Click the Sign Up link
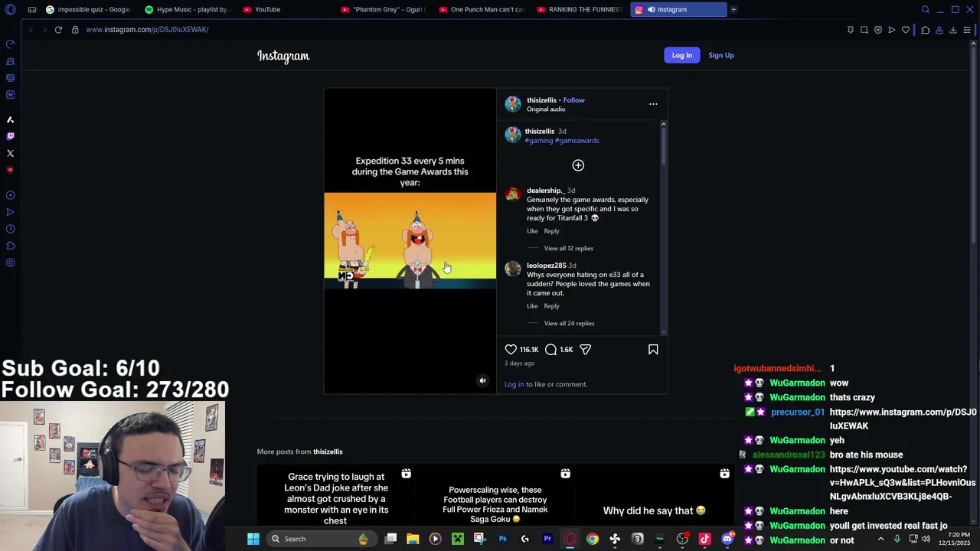 point(721,55)
